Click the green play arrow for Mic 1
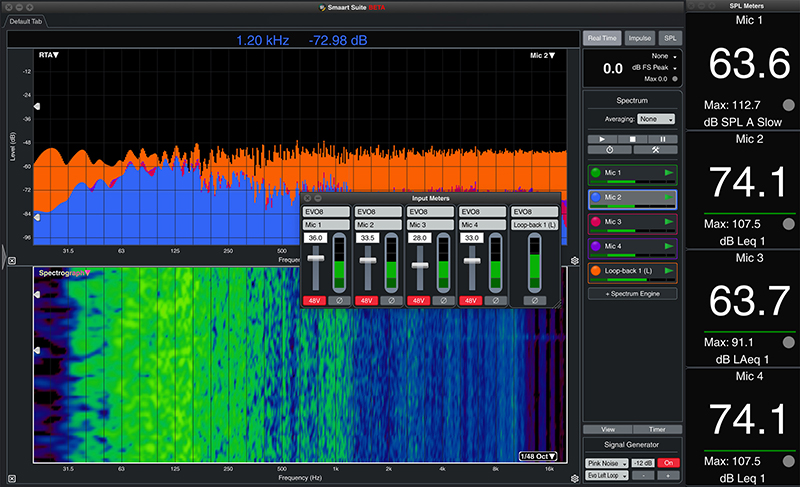Screen dimensions: 800x487 click(668, 174)
